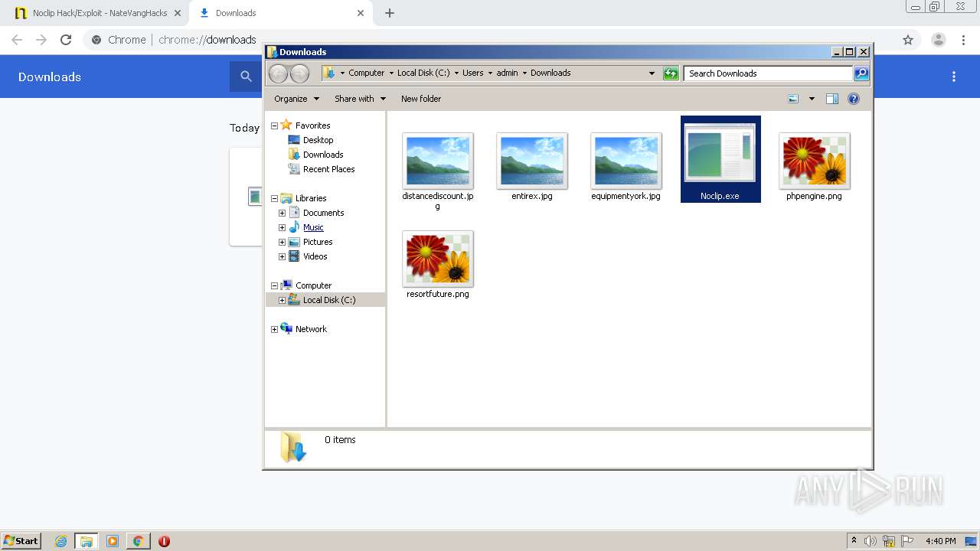Click the chrome://downloads address bar
The image size is (980, 551).
(207, 40)
